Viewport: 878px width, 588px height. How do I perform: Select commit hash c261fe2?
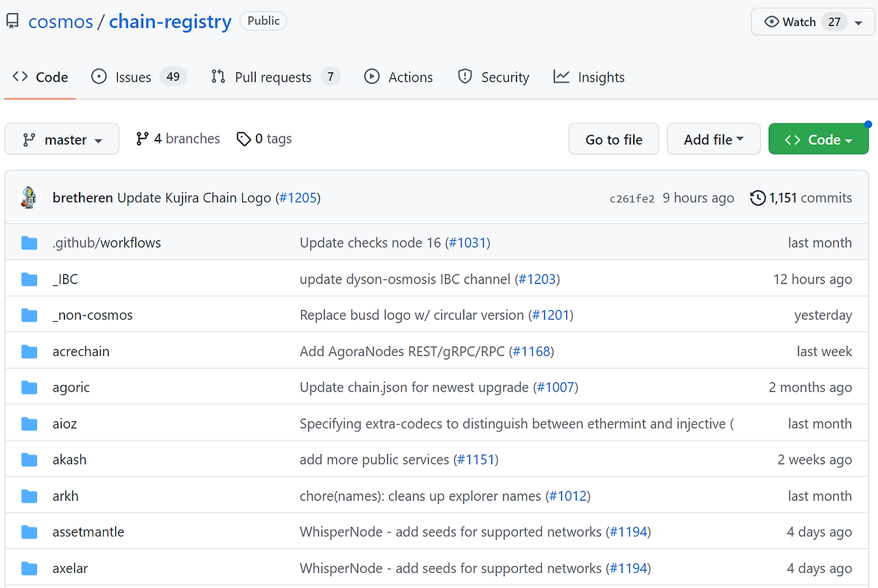pyautogui.click(x=632, y=198)
